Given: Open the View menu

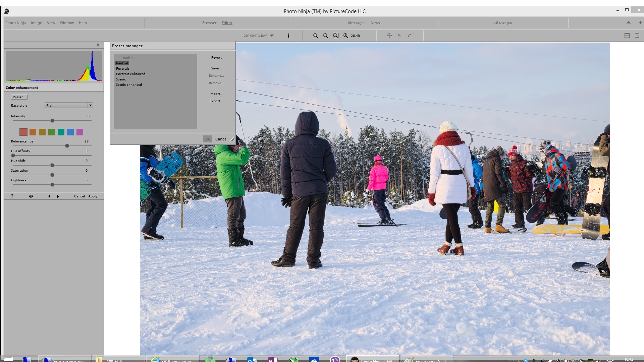Looking at the screenshot, I should point(51,23).
